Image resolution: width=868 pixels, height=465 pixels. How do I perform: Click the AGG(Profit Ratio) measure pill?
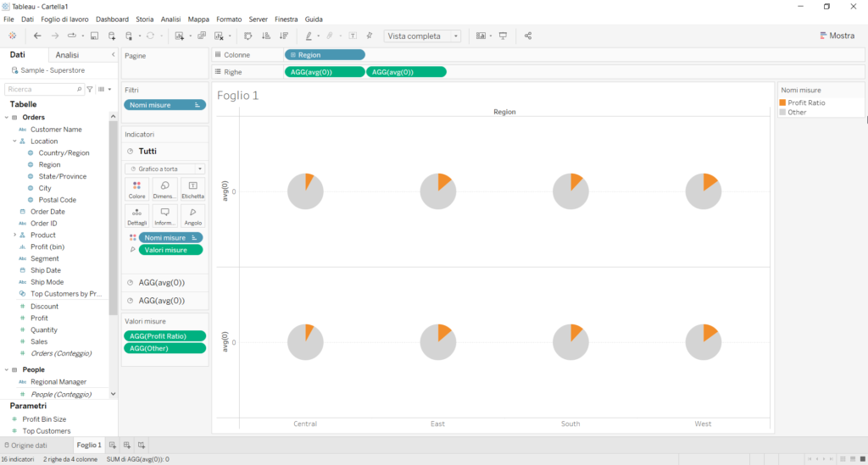(165, 336)
